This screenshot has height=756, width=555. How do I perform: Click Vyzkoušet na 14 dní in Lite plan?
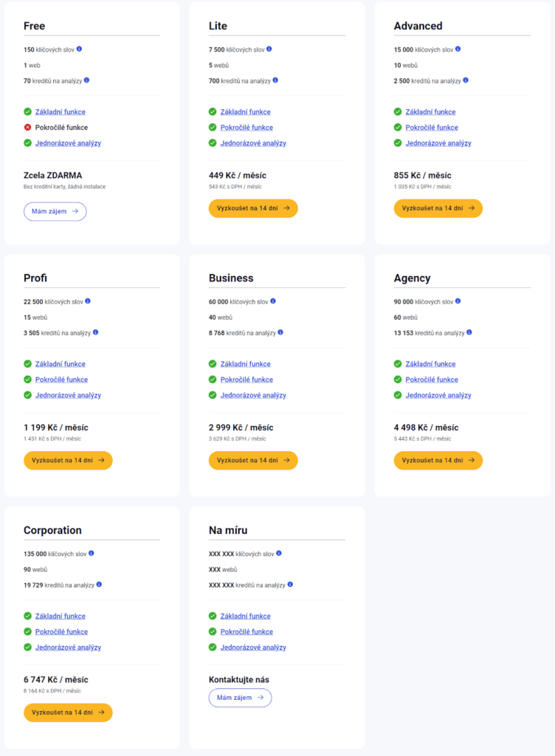[253, 208]
